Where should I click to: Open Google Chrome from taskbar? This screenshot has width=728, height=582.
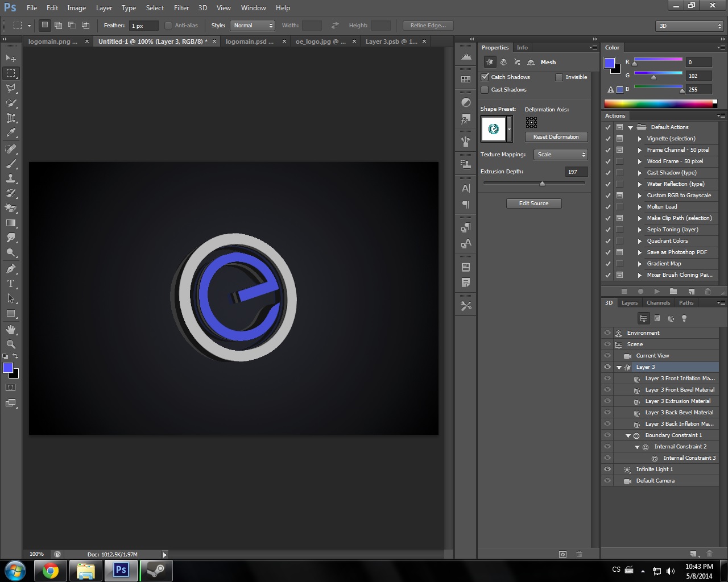pyautogui.click(x=51, y=570)
